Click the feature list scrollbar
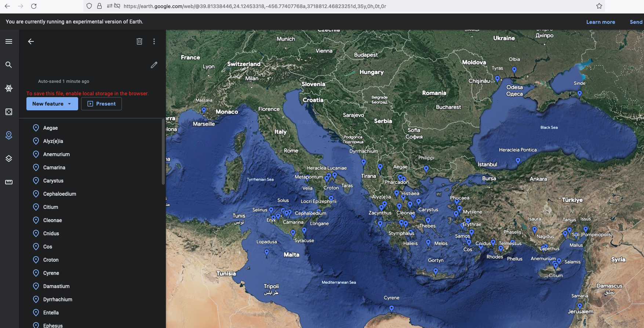 coord(163,152)
